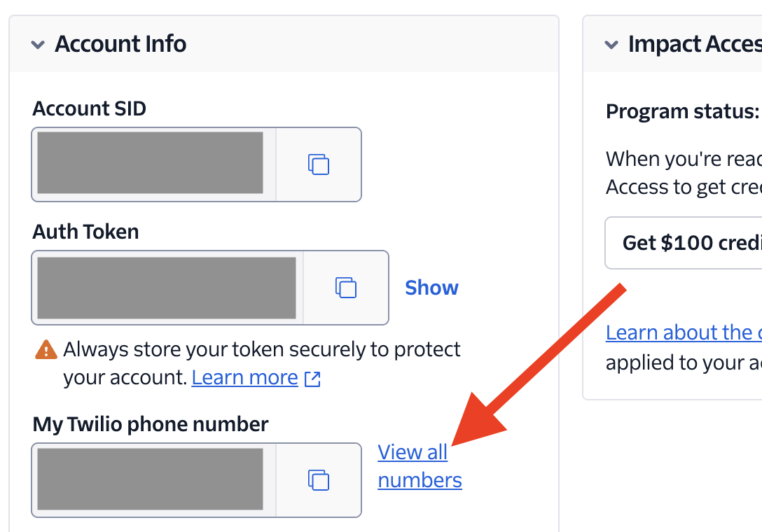Screen dimensions: 762x532
Task: Click the Program status label
Action: point(682,112)
